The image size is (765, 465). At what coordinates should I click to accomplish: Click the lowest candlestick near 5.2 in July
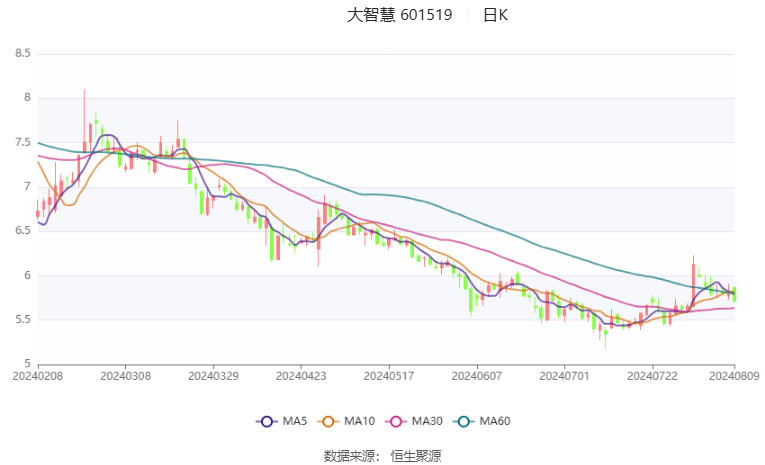pyautogui.click(x=605, y=336)
